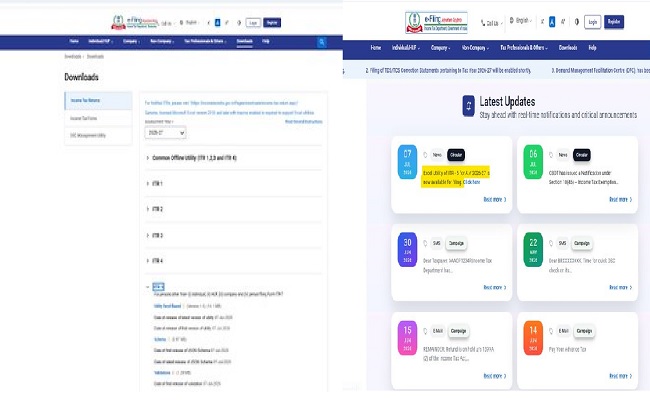
Task: Open English language dropdown on Latest Updates page
Action: click(521, 20)
